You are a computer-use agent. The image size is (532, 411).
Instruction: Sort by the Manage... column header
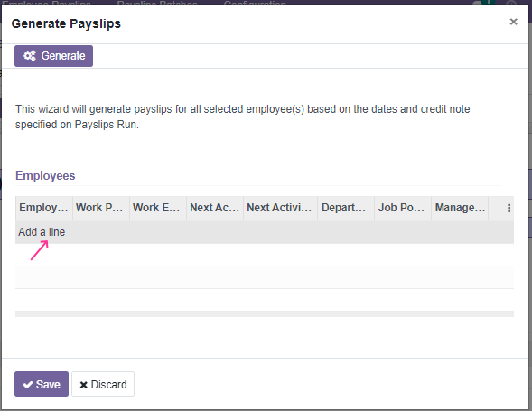(x=460, y=208)
